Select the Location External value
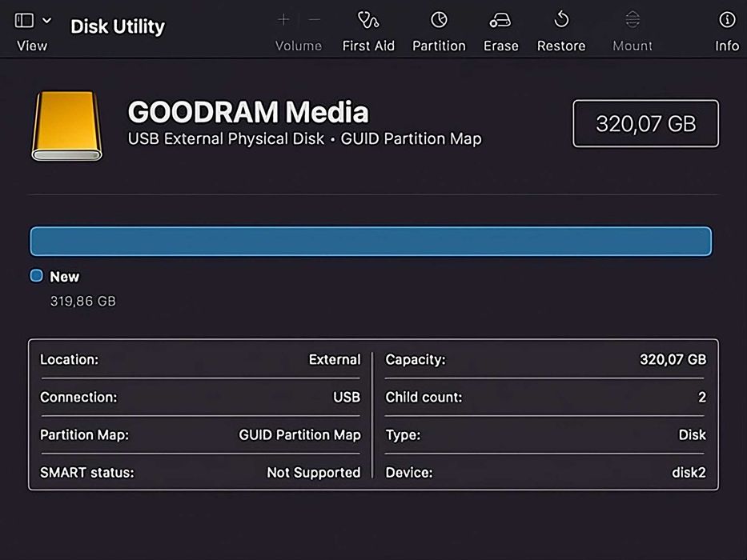Viewport: 747px width, 560px height. coord(335,359)
